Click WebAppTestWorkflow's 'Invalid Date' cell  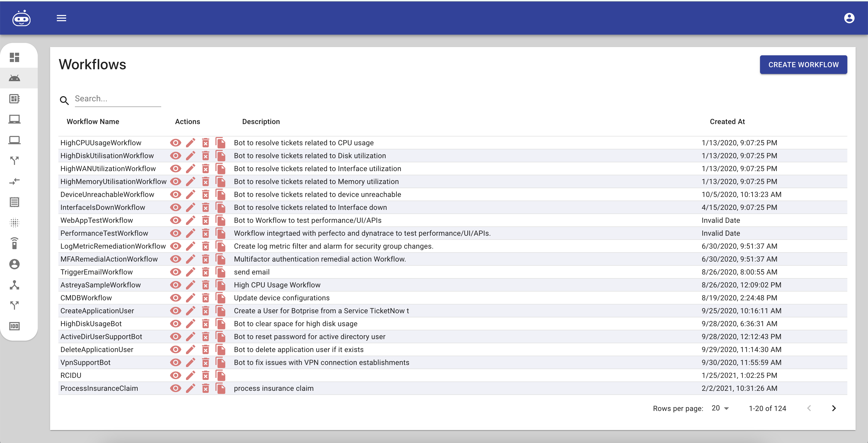721,220
